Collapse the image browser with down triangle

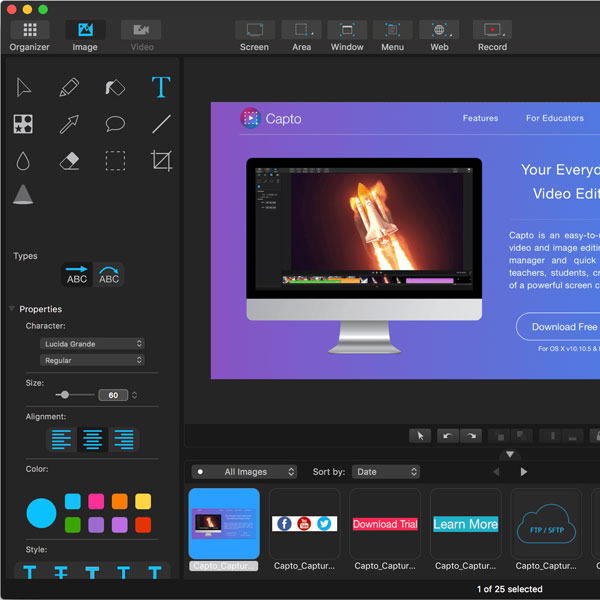point(510,454)
